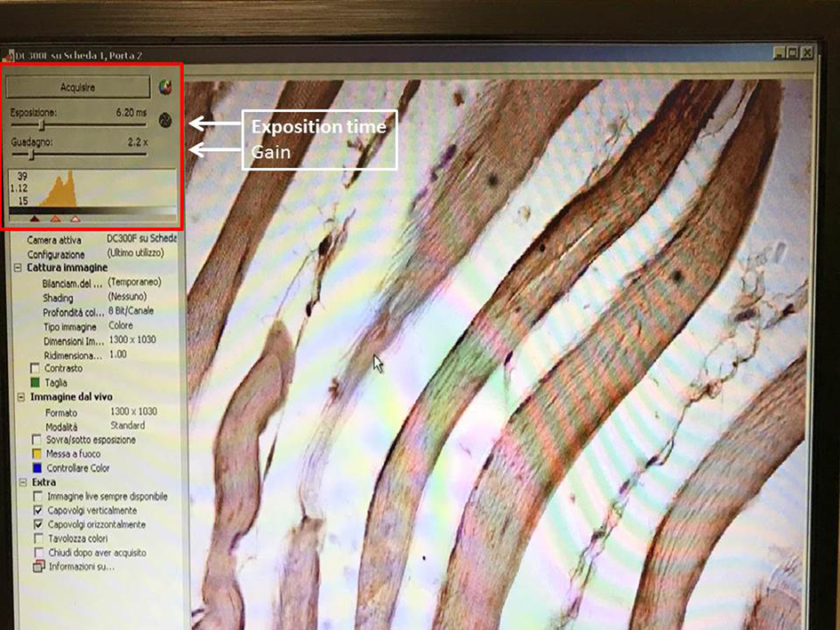Close the DC300F window
The image size is (840, 630).
807,52
